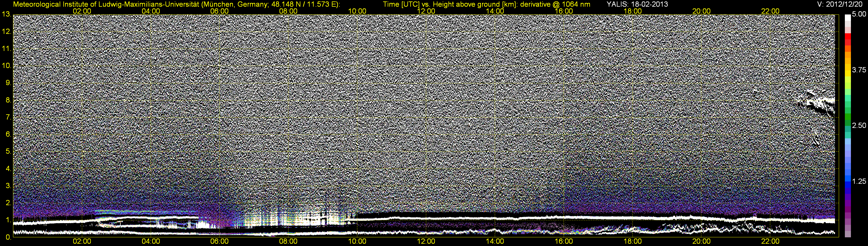The width and height of the screenshot is (868, 246).
Task: Click the 20:00 tick on bottom time axis
Action: coord(702,242)
